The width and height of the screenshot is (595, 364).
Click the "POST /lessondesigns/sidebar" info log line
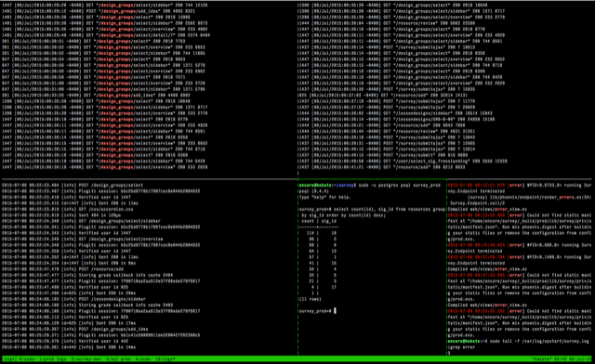(73, 299)
